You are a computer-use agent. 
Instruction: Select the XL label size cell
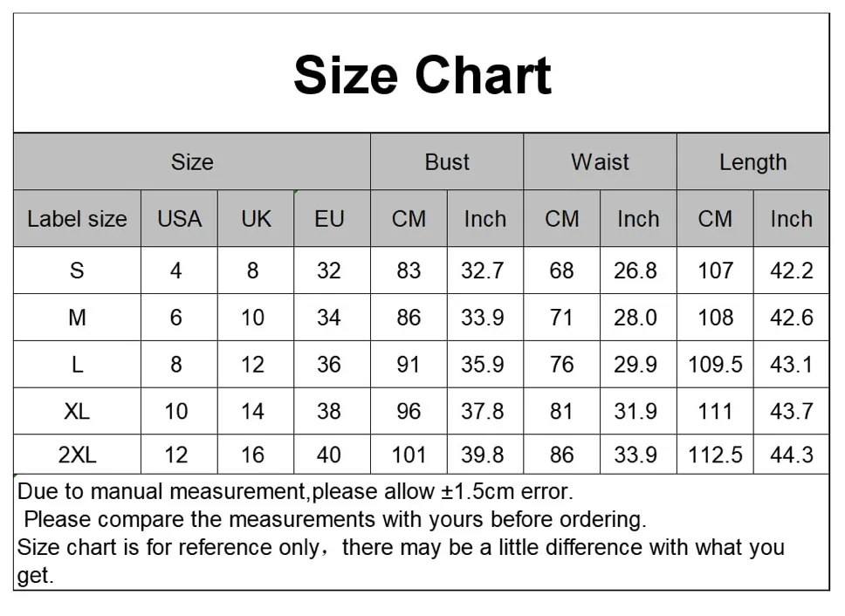coord(77,411)
